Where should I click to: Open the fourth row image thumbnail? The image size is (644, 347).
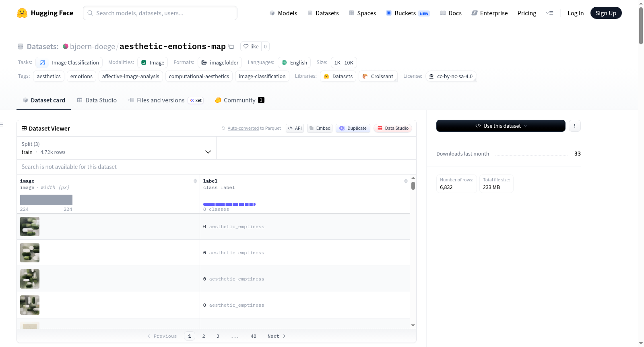click(30, 305)
